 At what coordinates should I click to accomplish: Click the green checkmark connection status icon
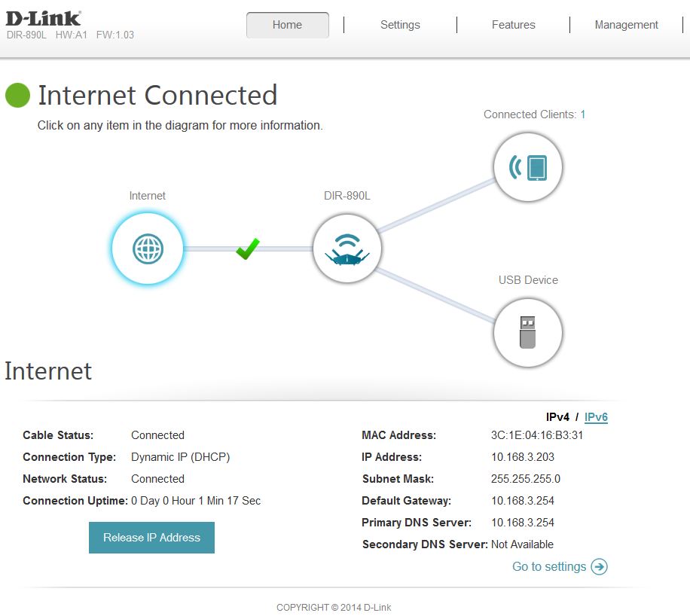[x=248, y=249]
